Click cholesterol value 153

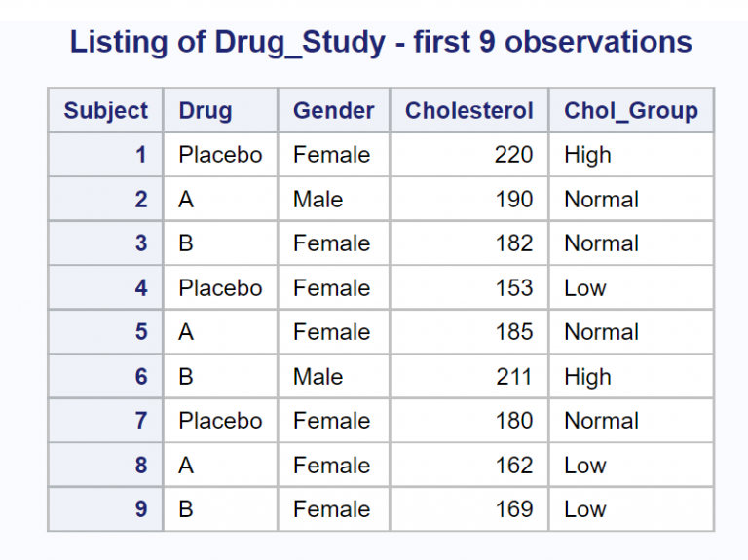pos(513,288)
